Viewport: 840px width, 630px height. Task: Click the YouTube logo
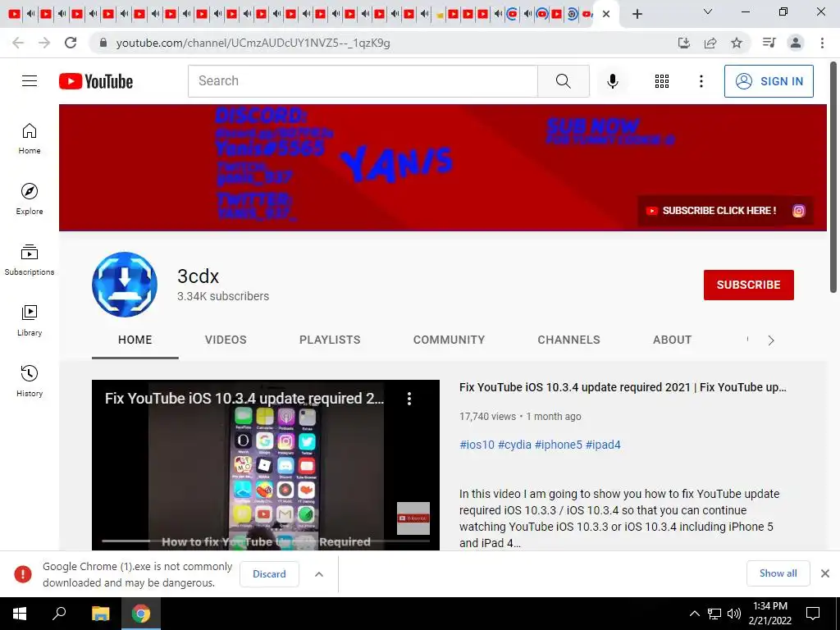96,81
